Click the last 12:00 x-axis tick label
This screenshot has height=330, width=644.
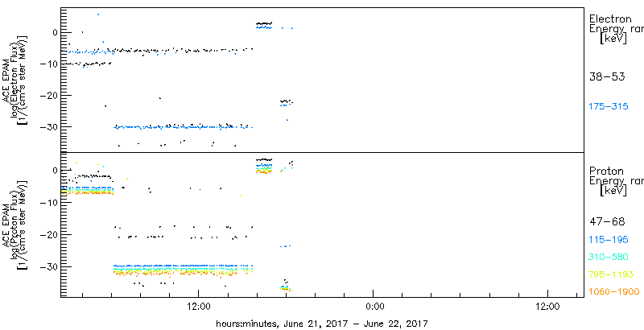pos(548,306)
